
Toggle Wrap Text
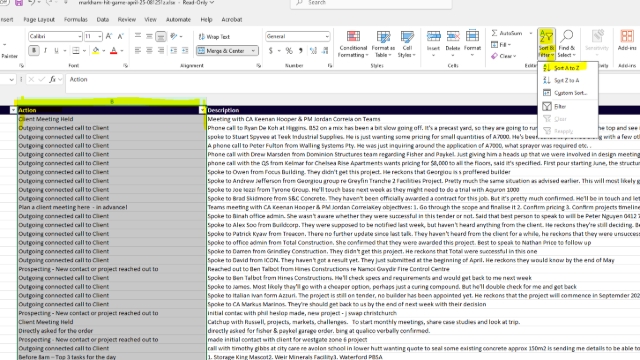tap(214, 37)
